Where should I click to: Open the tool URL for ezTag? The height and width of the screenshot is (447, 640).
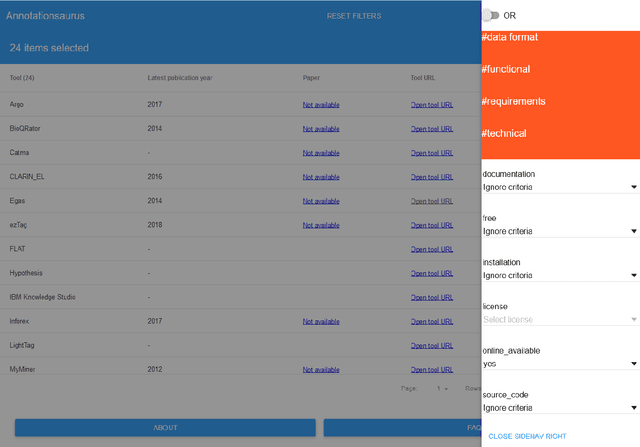432,225
